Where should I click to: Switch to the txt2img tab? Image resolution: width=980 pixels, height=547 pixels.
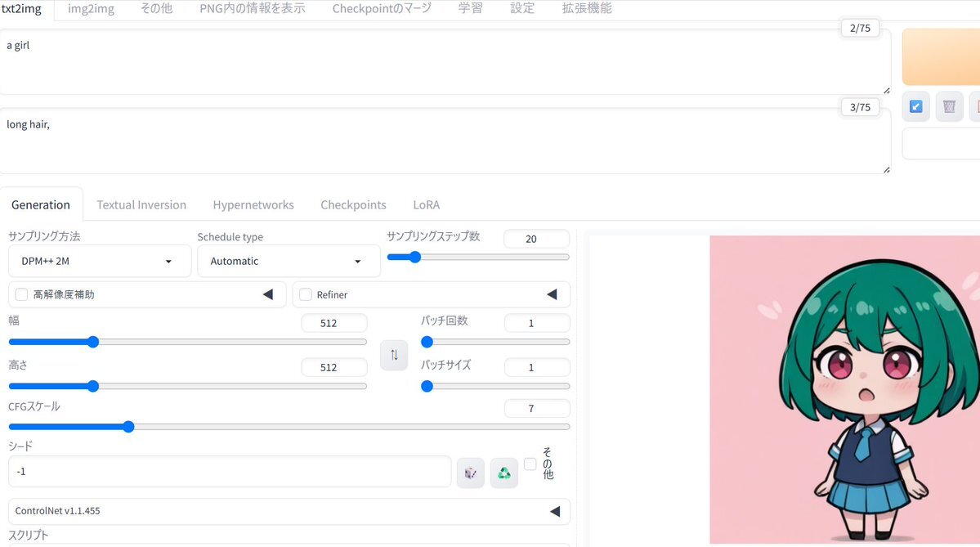click(x=21, y=9)
